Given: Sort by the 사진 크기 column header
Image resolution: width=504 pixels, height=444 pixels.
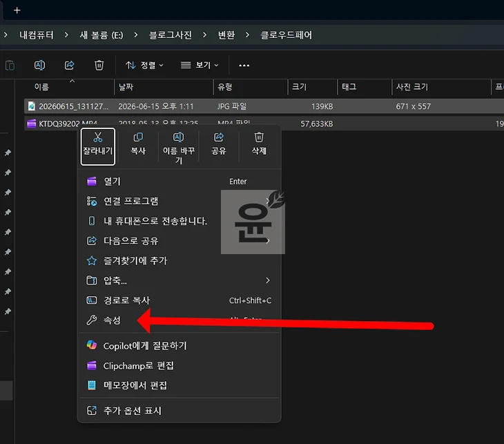Looking at the screenshot, I should coord(442,87).
